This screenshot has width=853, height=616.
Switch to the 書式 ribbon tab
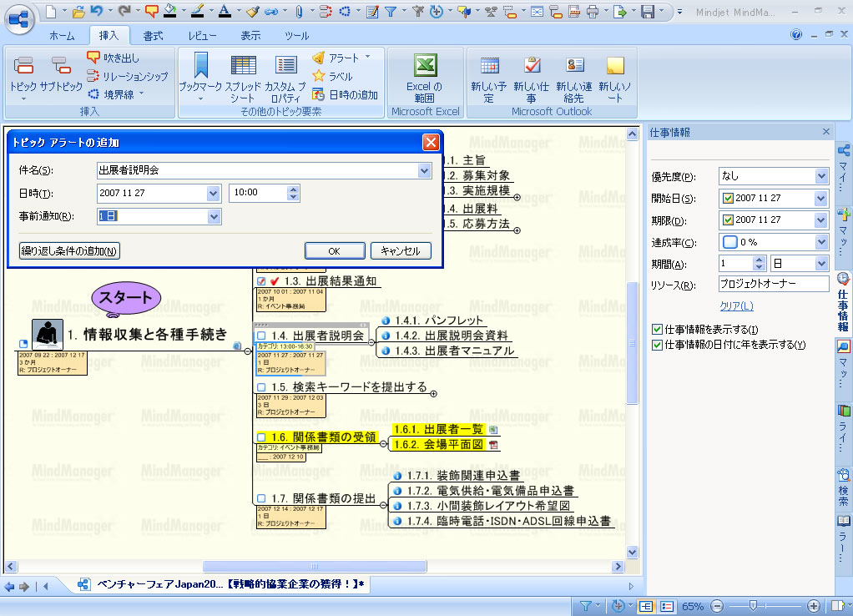point(153,36)
